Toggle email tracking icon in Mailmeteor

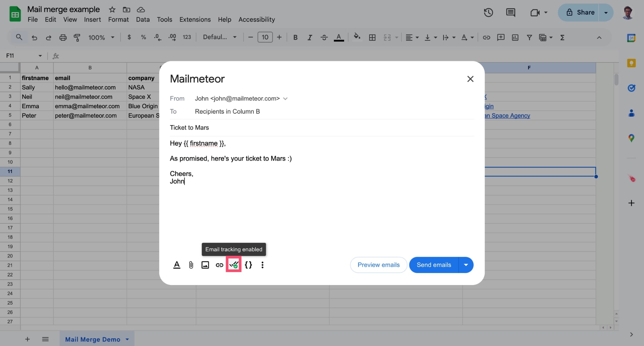[234, 265]
